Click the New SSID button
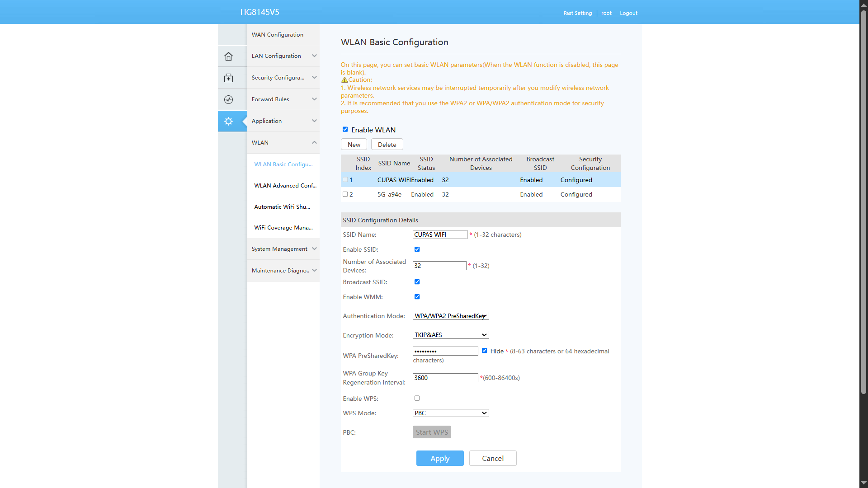This screenshot has height=488, width=868. tap(354, 145)
